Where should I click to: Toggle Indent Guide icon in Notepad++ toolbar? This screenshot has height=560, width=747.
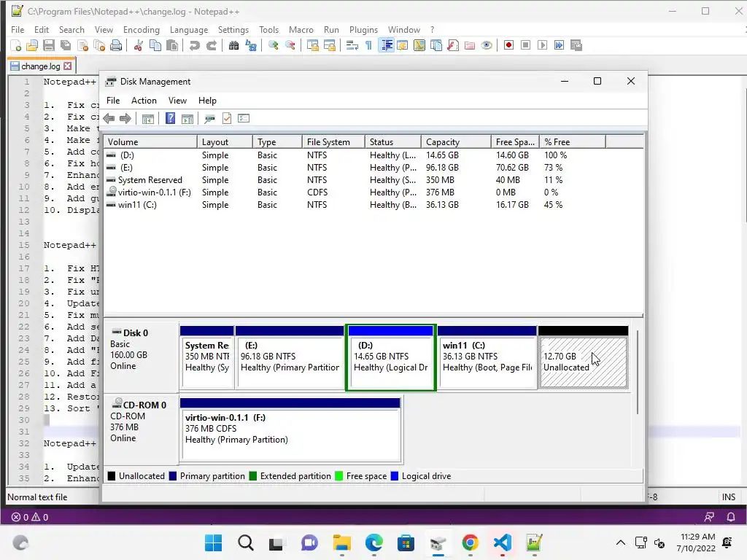387,46
